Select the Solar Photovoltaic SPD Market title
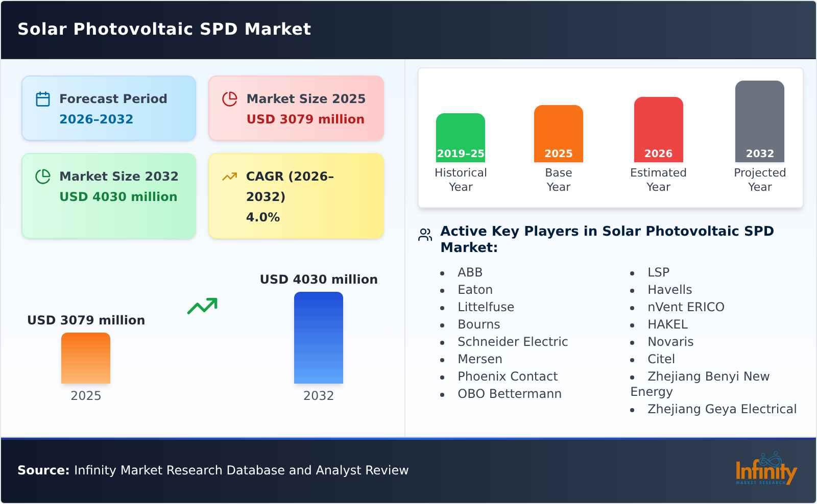The height and width of the screenshot is (504, 817). click(164, 30)
